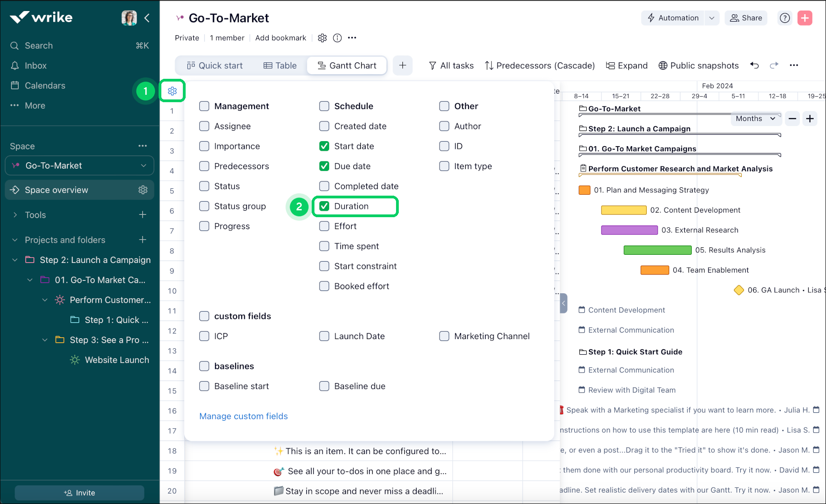Open the Months zoom dropdown

[x=756, y=119]
